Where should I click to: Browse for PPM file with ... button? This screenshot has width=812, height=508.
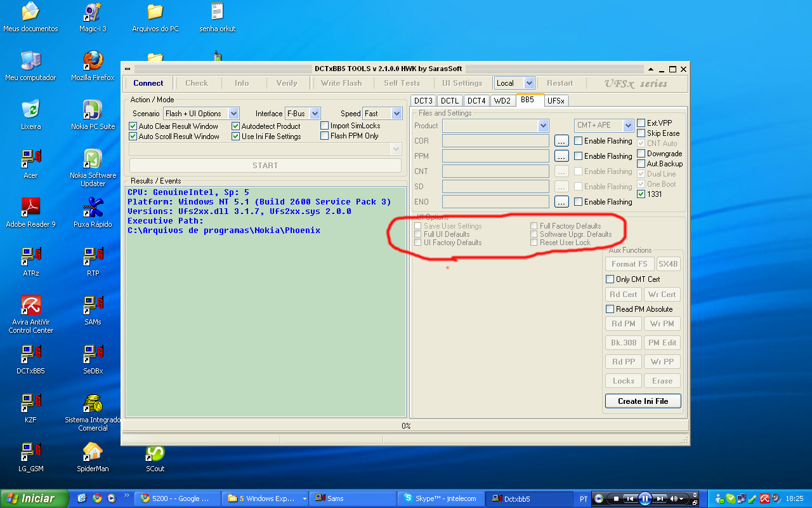pyautogui.click(x=561, y=156)
